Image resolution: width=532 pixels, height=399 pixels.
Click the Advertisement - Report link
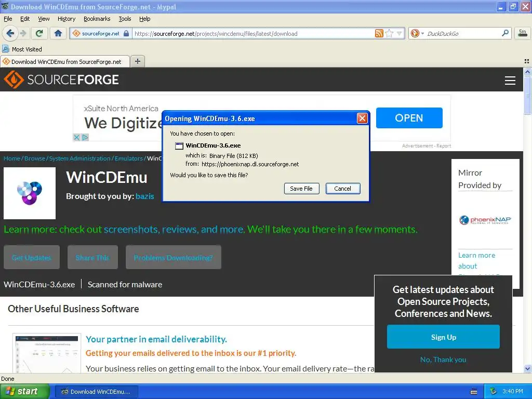(426, 146)
